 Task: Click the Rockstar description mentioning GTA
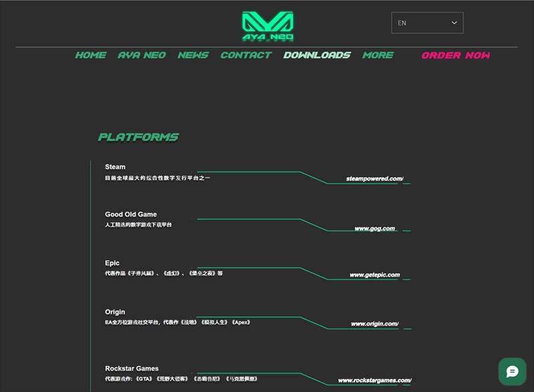(181, 379)
